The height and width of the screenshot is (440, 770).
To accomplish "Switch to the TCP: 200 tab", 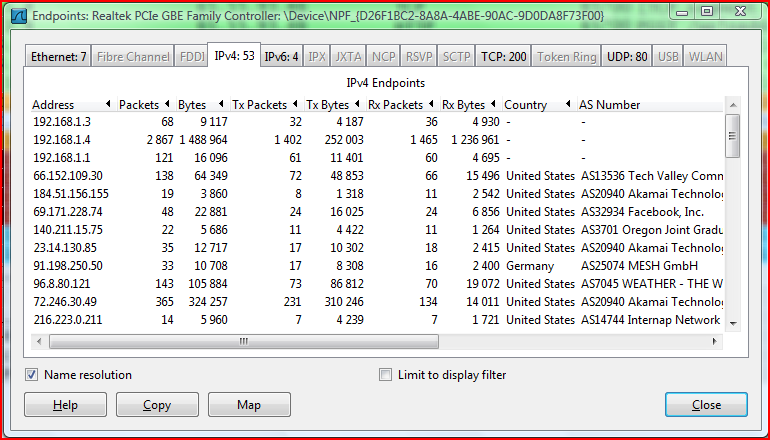I will [503, 57].
